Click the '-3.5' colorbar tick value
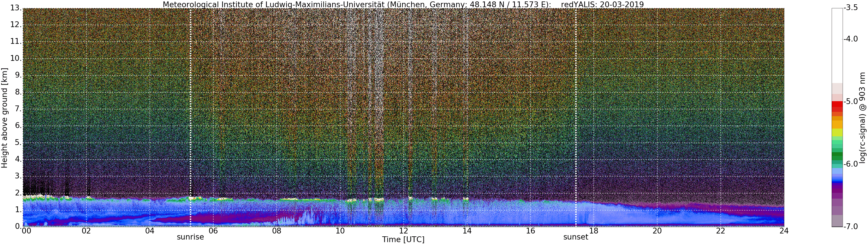 pyautogui.click(x=850, y=8)
